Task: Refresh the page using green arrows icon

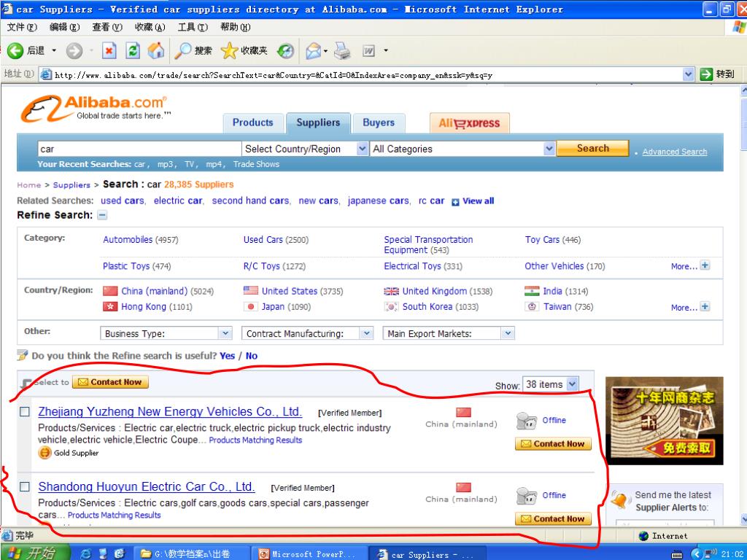Action: (x=133, y=50)
